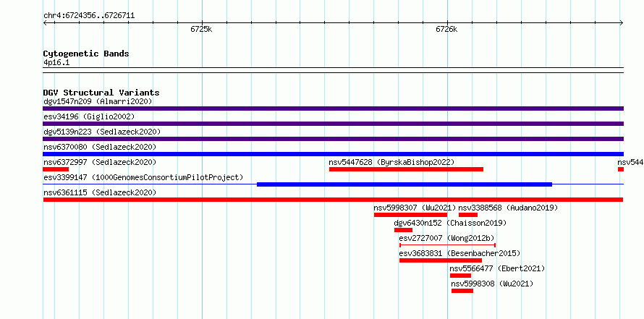Screen dimensions: 644x319
Task: Select the long red bar under nsv6361115
Action: click(x=333, y=200)
